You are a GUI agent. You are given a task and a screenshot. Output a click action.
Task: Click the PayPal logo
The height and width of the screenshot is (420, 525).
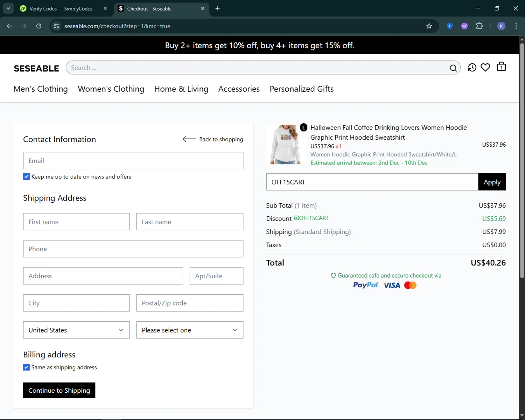coord(365,285)
